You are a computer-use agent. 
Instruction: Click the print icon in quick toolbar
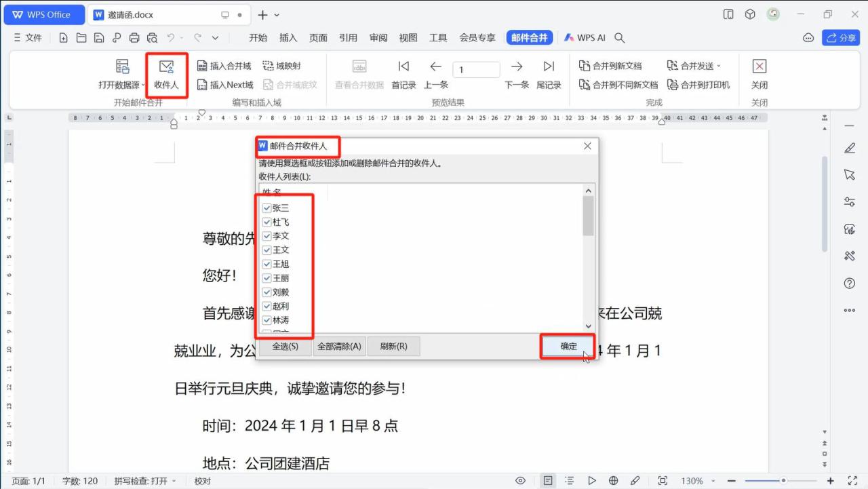point(134,38)
